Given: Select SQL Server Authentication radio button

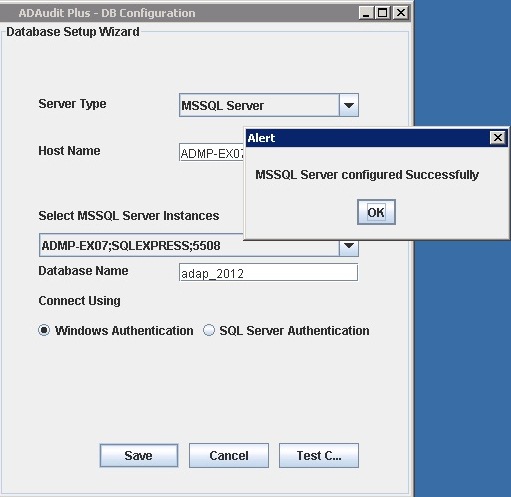Looking at the screenshot, I should pyautogui.click(x=209, y=330).
